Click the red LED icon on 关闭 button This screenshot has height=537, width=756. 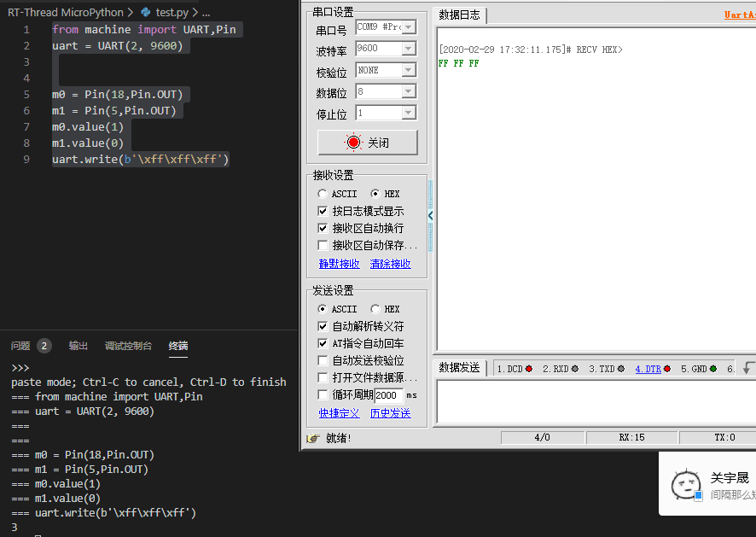point(353,141)
